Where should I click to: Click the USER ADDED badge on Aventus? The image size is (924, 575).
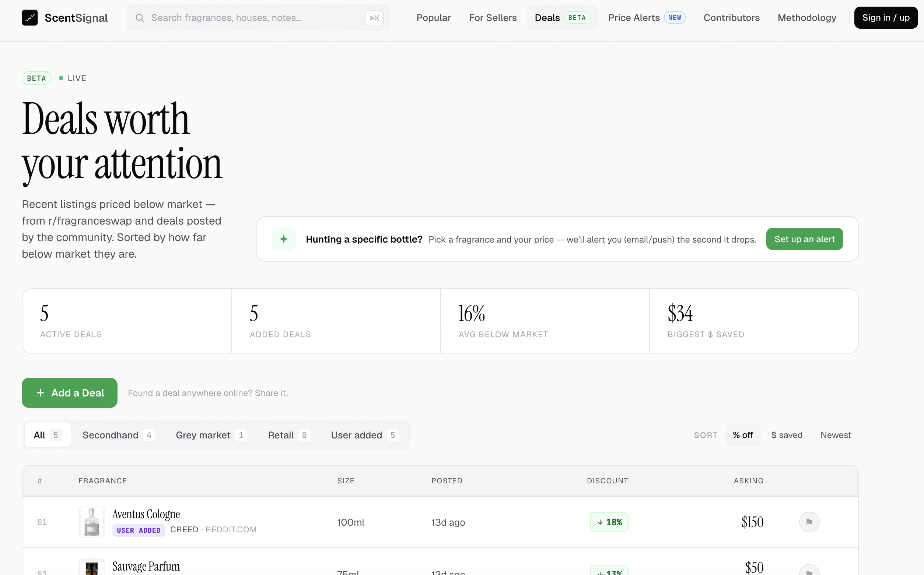click(139, 530)
